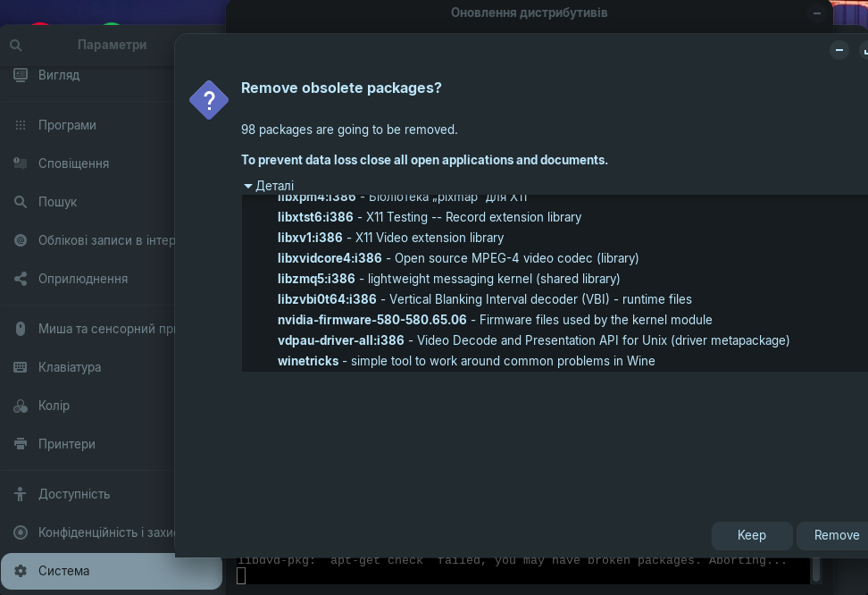868x595 pixels.
Task: Open Конфіденційність і захист panel
Action: click(x=105, y=532)
